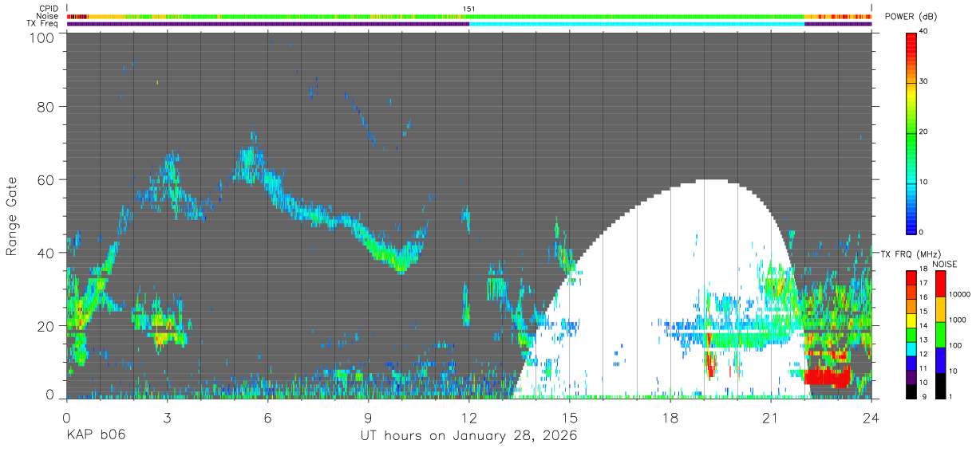Click the red high-power echo patch near hour 23
The image size is (980, 452).
[x=827, y=377]
